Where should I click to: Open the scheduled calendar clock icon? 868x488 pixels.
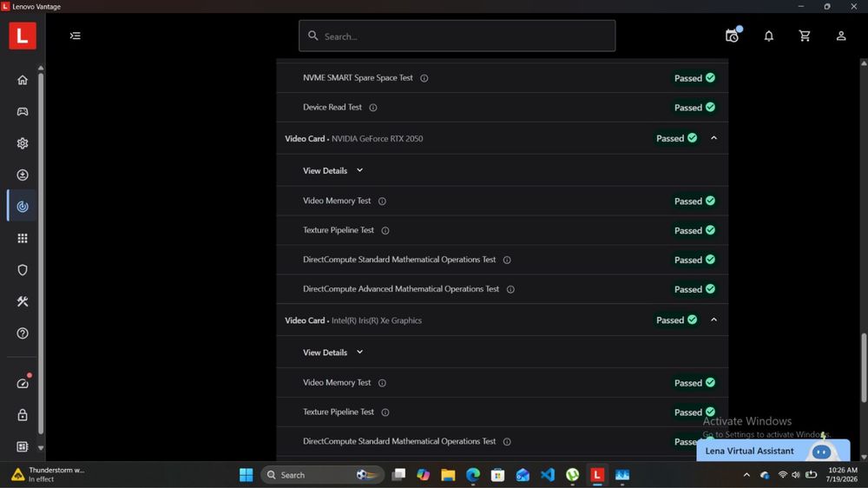(x=733, y=36)
